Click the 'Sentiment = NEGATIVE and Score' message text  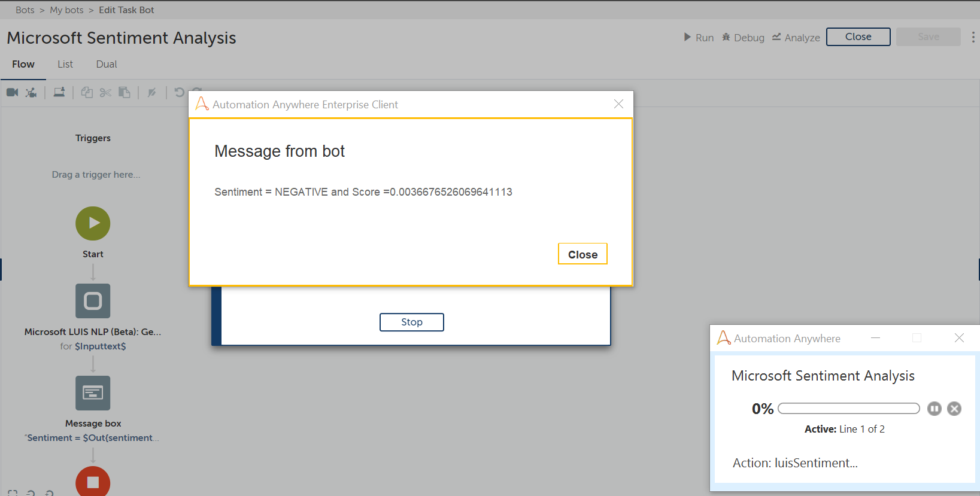[x=363, y=192]
